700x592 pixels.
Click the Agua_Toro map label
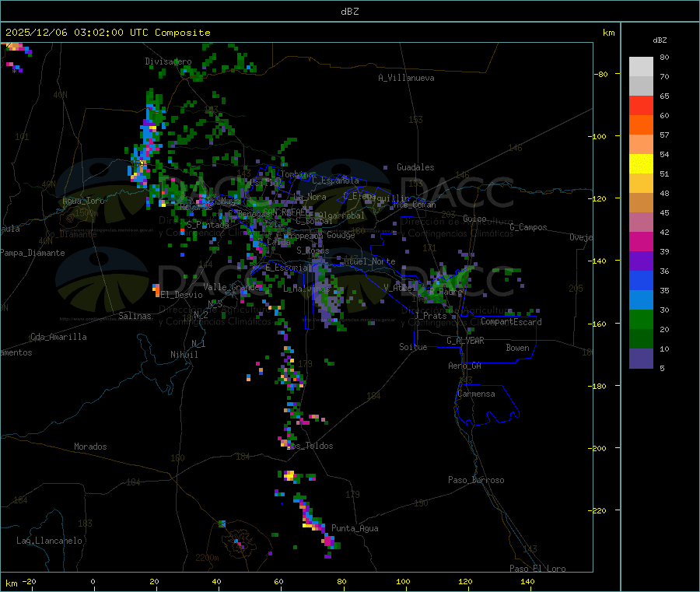click(x=83, y=201)
